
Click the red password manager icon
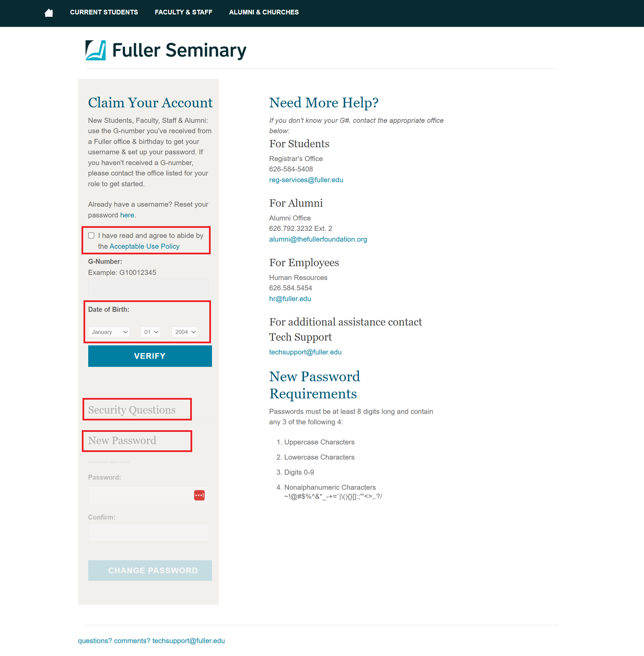tap(199, 495)
